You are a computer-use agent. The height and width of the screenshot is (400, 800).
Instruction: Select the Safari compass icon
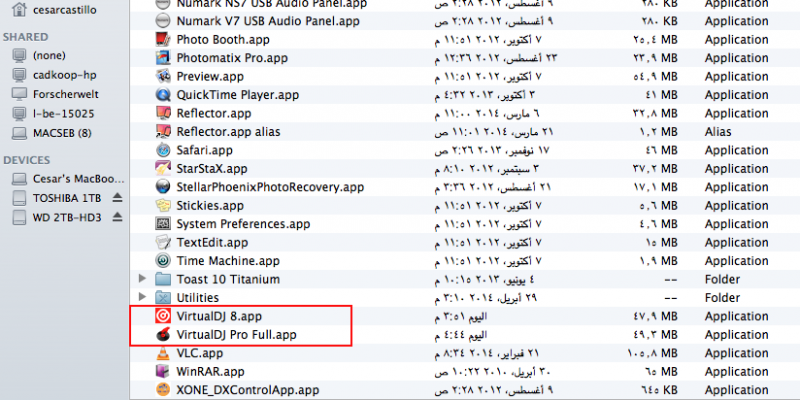pos(162,151)
